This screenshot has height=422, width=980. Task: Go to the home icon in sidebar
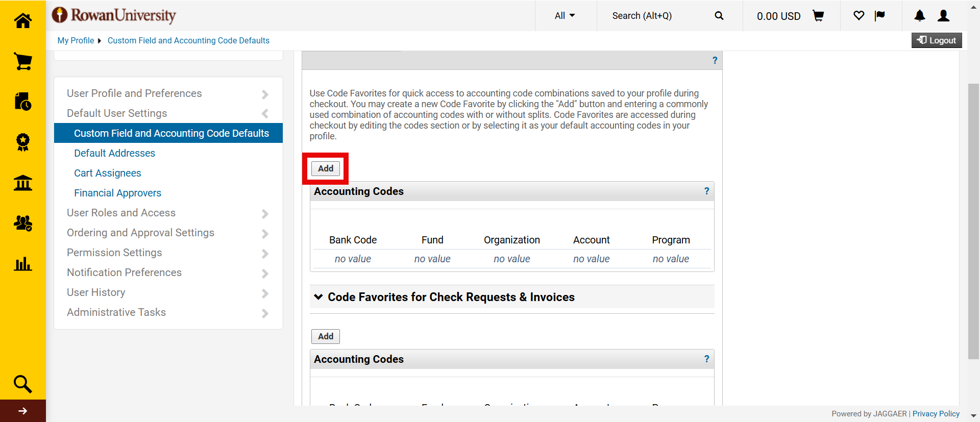coord(23,21)
